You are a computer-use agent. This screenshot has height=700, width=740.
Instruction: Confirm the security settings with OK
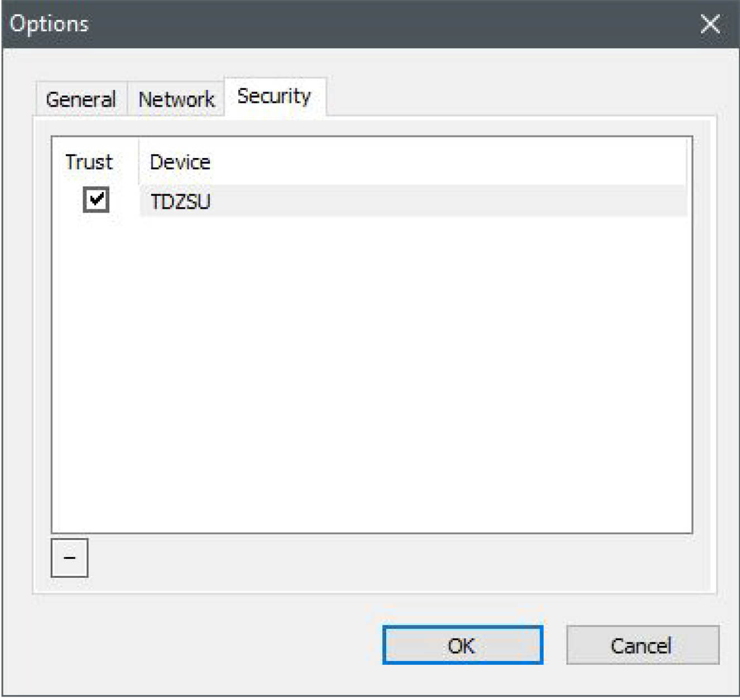tap(462, 645)
